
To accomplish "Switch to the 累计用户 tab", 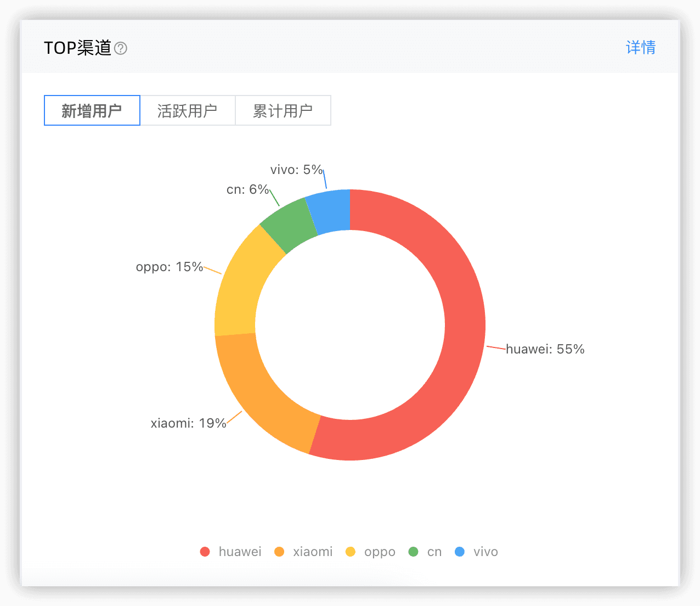I will (x=283, y=111).
